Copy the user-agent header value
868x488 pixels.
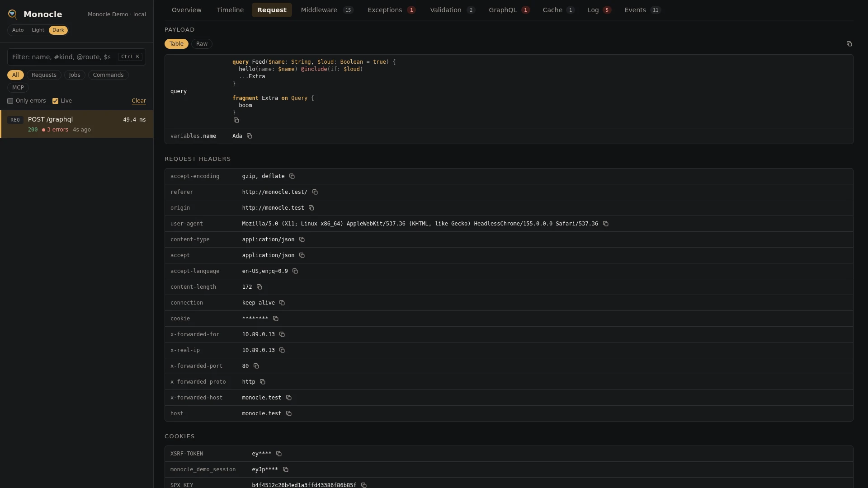(x=606, y=224)
